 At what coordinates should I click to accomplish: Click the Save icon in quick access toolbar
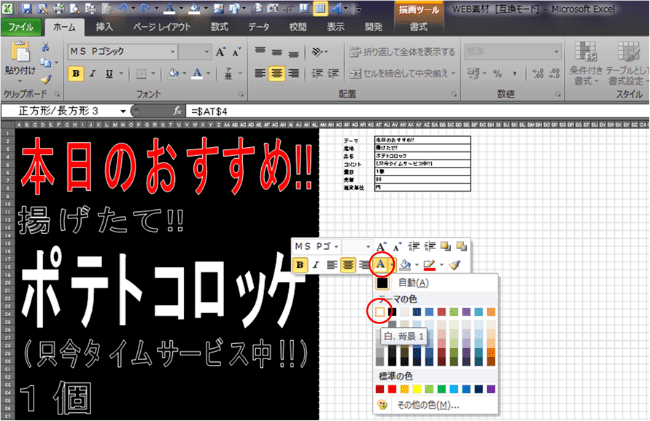[x=27, y=8]
